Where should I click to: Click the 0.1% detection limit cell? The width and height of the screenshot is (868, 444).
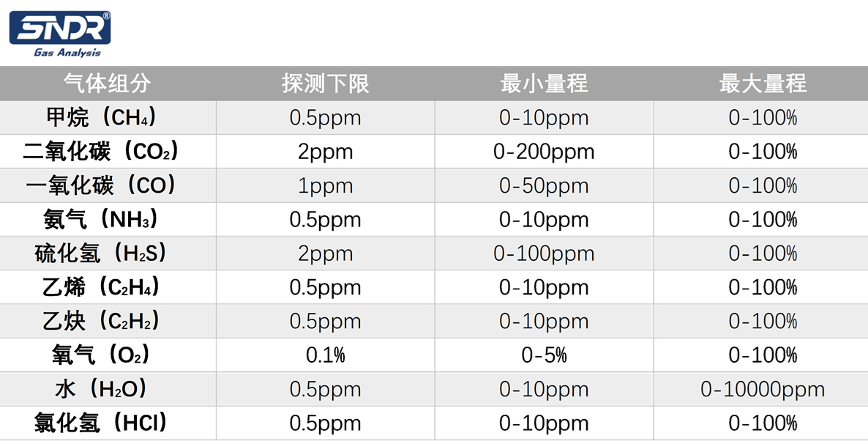(325, 355)
